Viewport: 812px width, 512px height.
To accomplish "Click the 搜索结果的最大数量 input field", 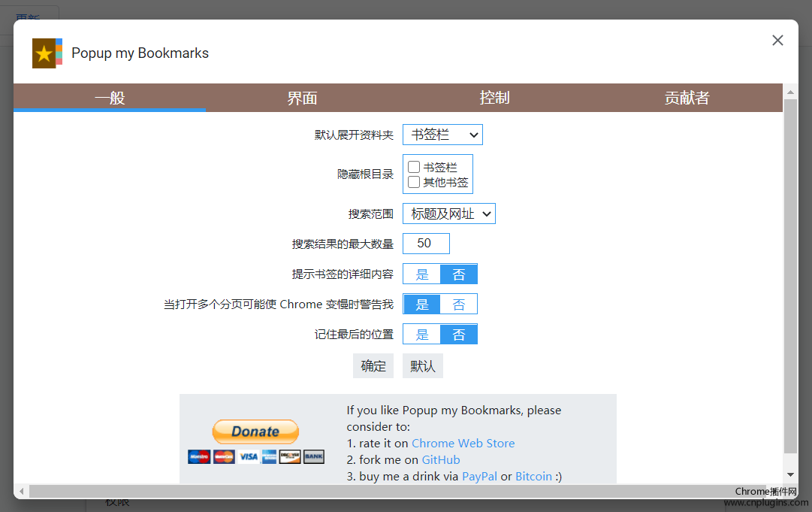I will (426, 244).
